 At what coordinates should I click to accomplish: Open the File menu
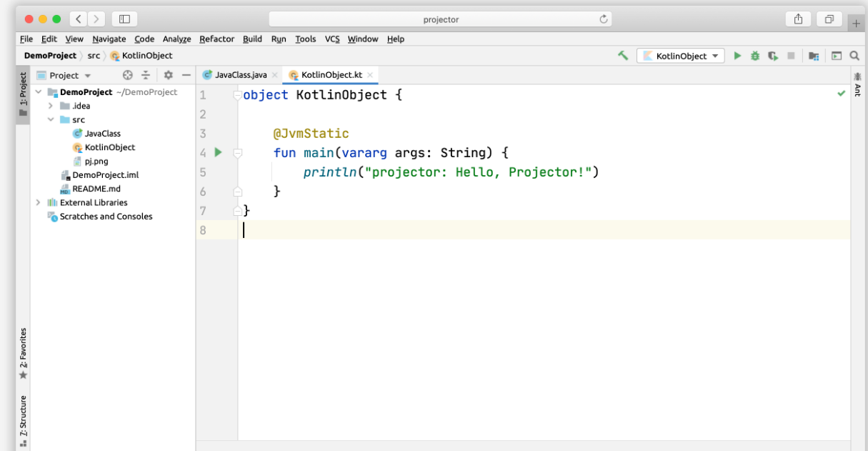coord(26,39)
